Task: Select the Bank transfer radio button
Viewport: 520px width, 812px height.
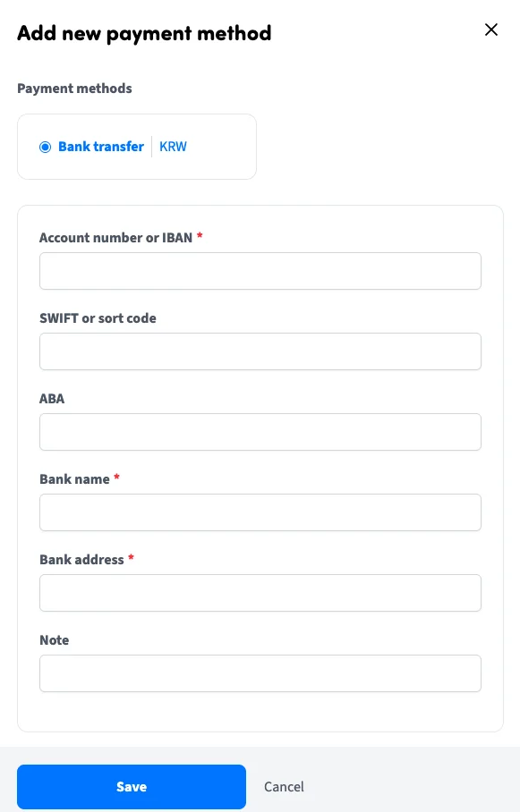Action: [x=45, y=147]
